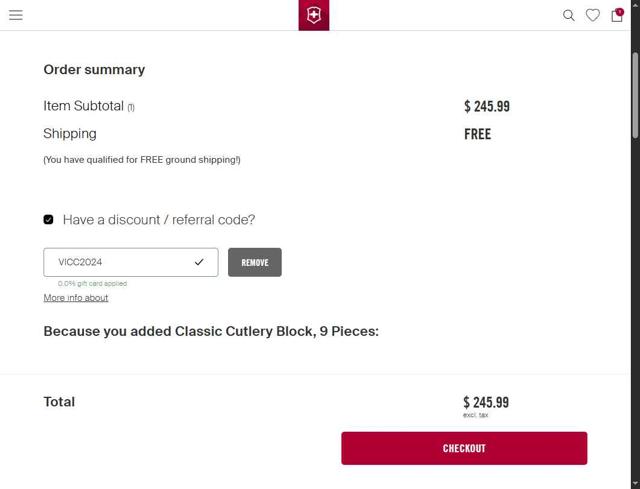This screenshot has height=489, width=640.
Task: Click the "Have a discount / referral code?" label
Action: point(158,219)
